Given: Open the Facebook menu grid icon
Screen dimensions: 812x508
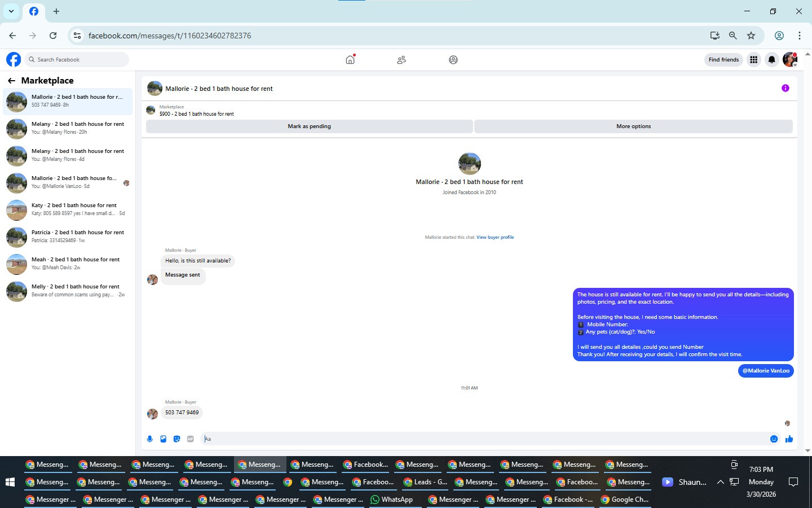Looking at the screenshot, I should (x=753, y=59).
